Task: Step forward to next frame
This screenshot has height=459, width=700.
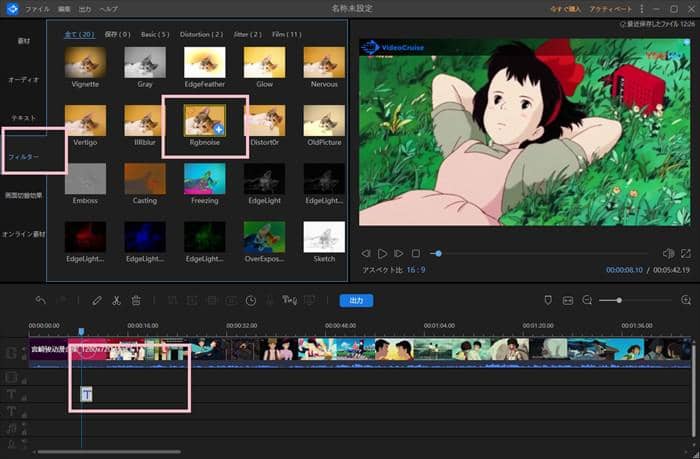Action: tap(399, 254)
